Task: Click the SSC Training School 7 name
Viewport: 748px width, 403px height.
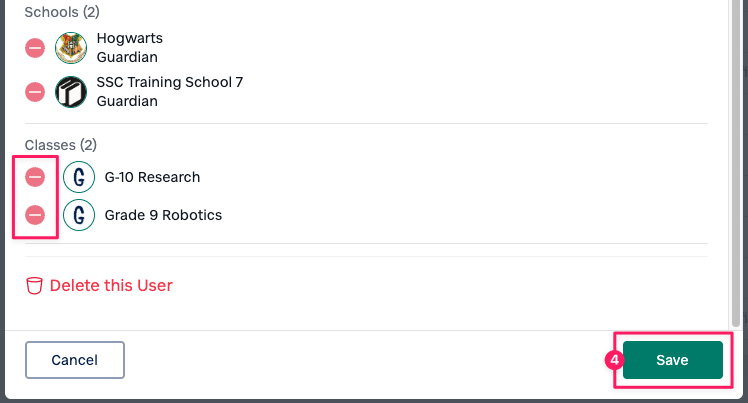Action: click(x=170, y=82)
